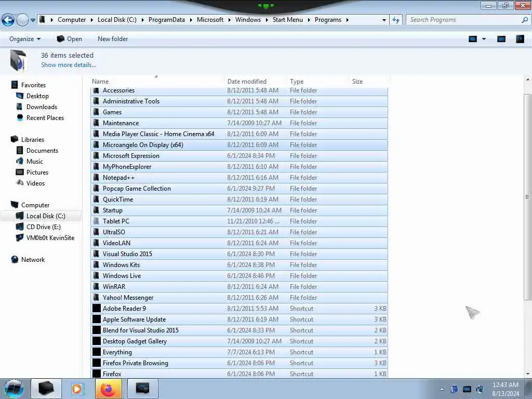Open the address bar history dropdown
This screenshot has height=399, width=532.
pyautogui.click(x=384, y=20)
